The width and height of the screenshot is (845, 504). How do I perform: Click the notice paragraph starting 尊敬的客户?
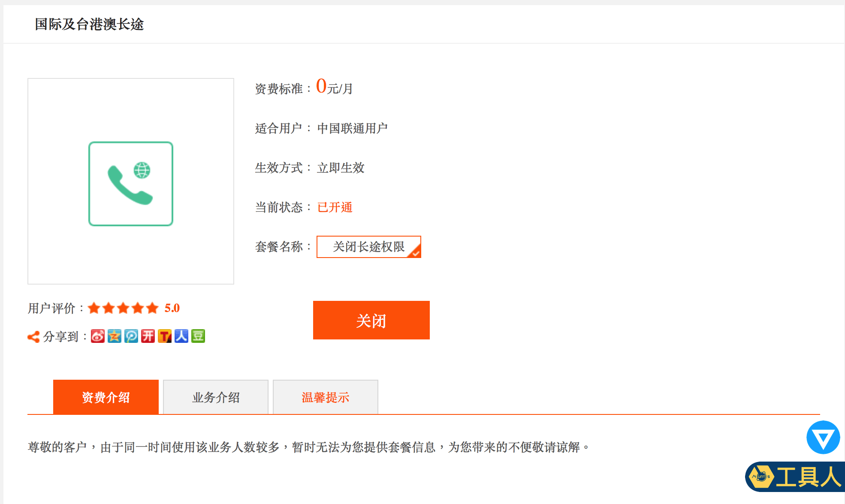tap(309, 447)
